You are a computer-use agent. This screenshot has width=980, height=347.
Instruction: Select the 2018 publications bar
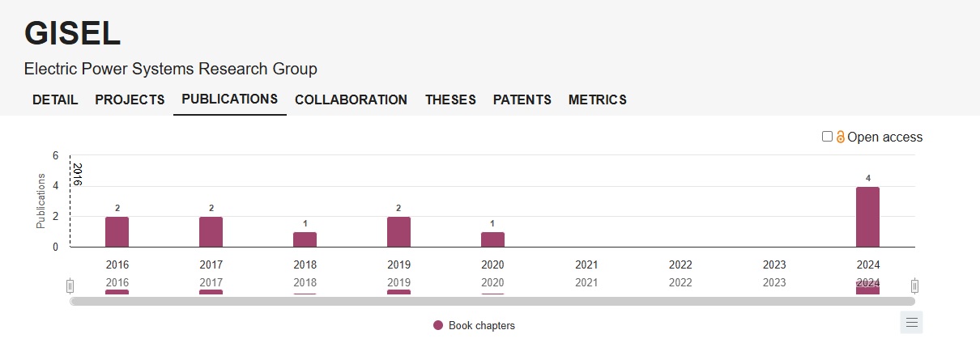tap(305, 239)
